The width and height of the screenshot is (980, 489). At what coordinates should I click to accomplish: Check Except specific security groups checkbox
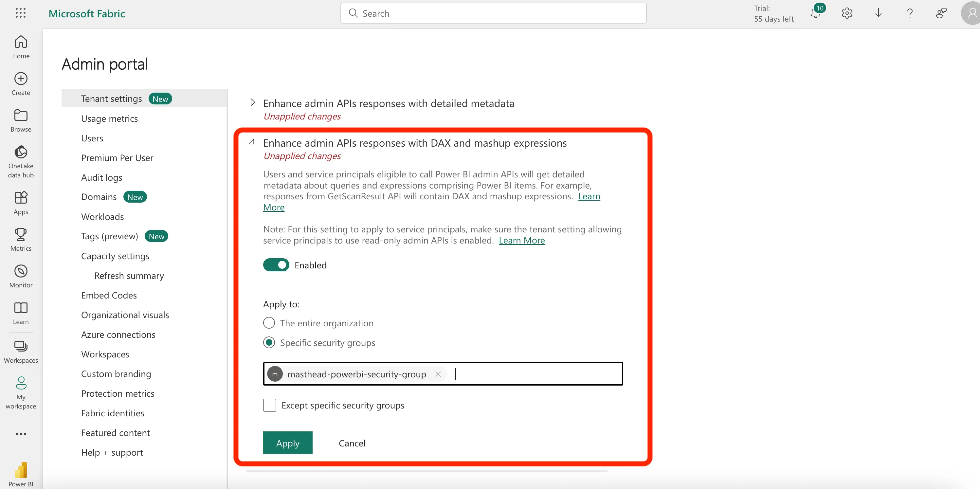pyautogui.click(x=270, y=405)
